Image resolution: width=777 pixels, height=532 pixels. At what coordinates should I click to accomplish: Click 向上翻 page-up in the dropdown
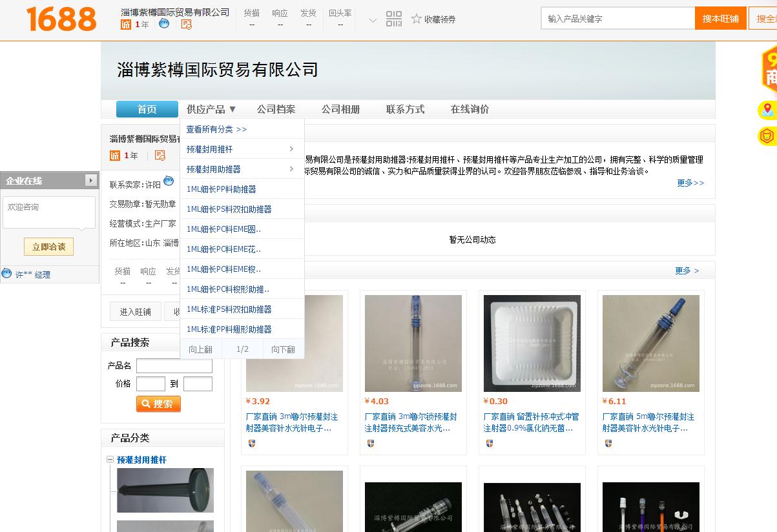(200, 349)
